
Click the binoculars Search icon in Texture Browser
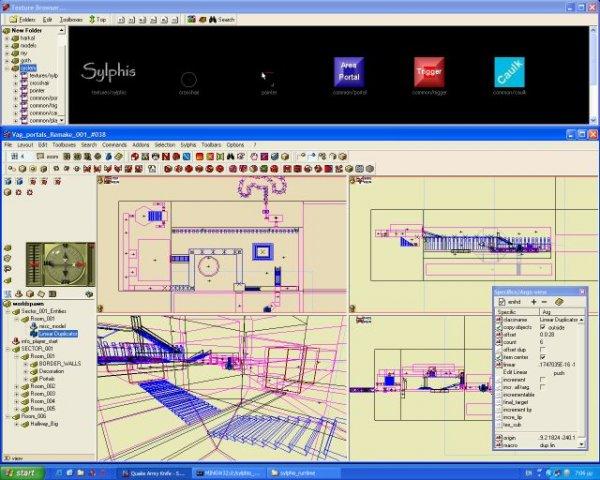point(213,19)
